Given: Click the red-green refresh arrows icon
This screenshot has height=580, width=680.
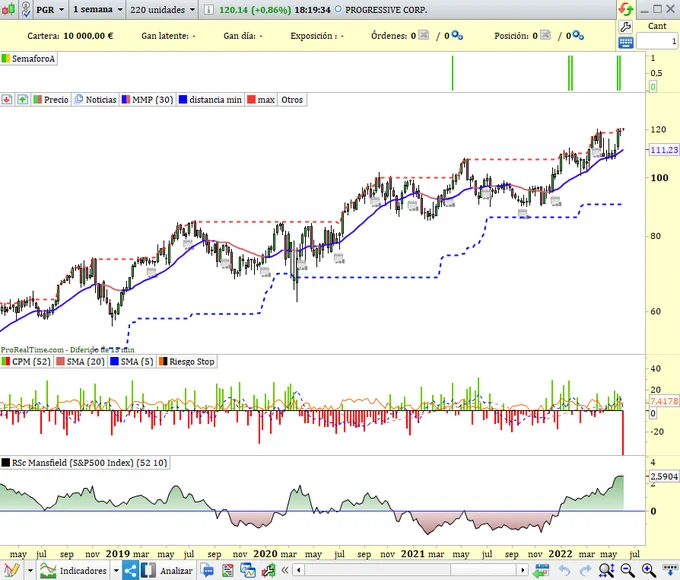Looking at the screenshot, I should [x=626, y=9].
